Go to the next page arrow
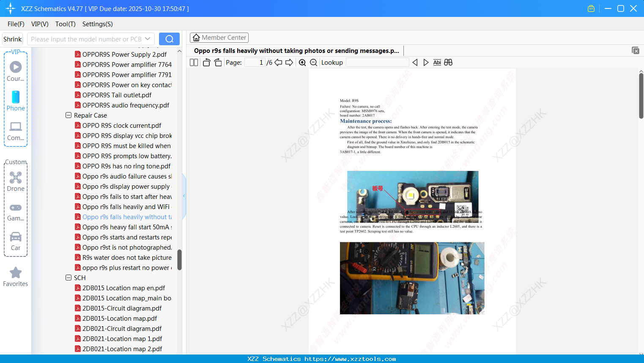Screen dimensions: 644x363 [x=289, y=63]
